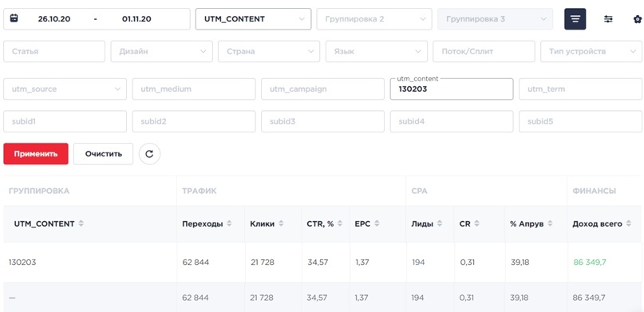Focus the subid1 input field
The width and height of the screenshot is (644, 312).
pos(65,121)
